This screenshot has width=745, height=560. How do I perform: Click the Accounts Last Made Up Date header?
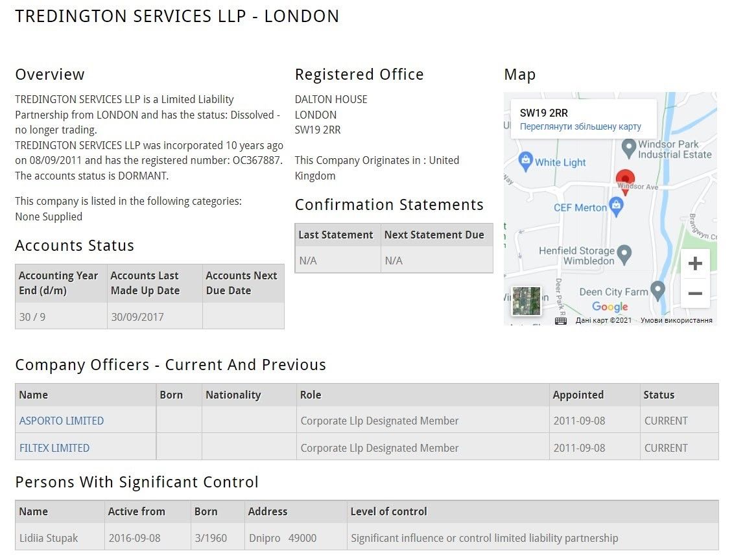click(x=145, y=283)
